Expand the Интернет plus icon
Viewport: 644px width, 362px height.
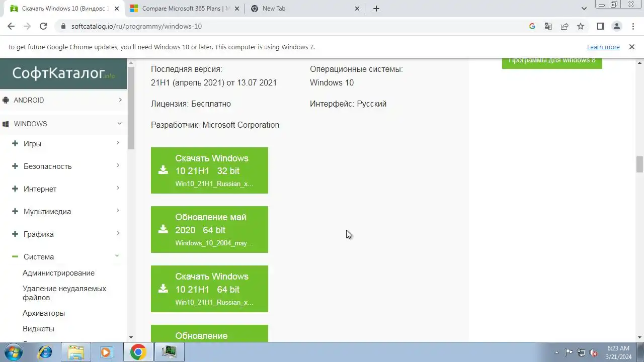pyautogui.click(x=15, y=189)
